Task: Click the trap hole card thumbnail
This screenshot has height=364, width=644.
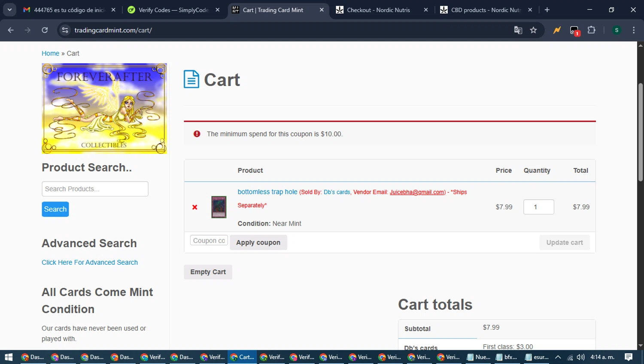Action: 219,207
